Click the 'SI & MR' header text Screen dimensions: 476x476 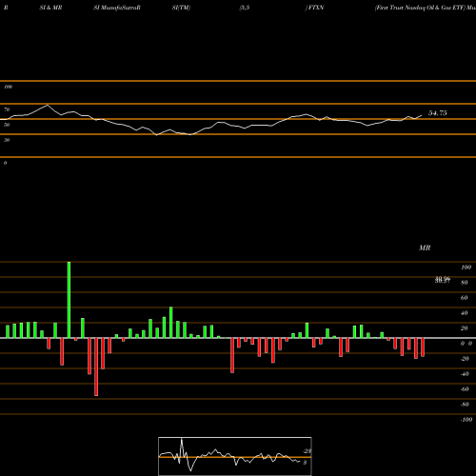point(50,8)
